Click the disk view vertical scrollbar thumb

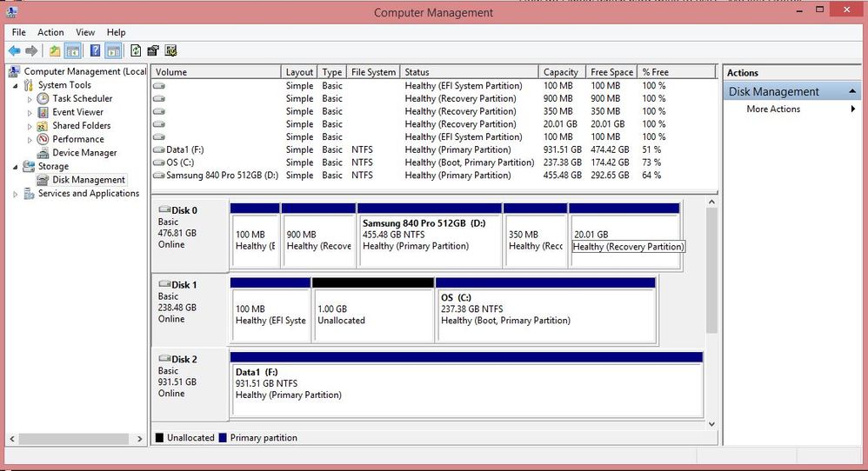click(x=712, y=270)
